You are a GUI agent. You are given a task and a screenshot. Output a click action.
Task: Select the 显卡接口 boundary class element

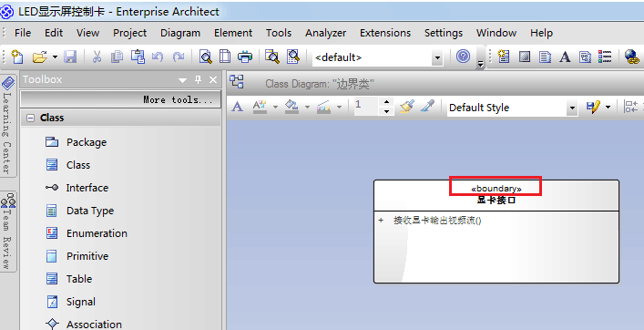click(496, 232)
